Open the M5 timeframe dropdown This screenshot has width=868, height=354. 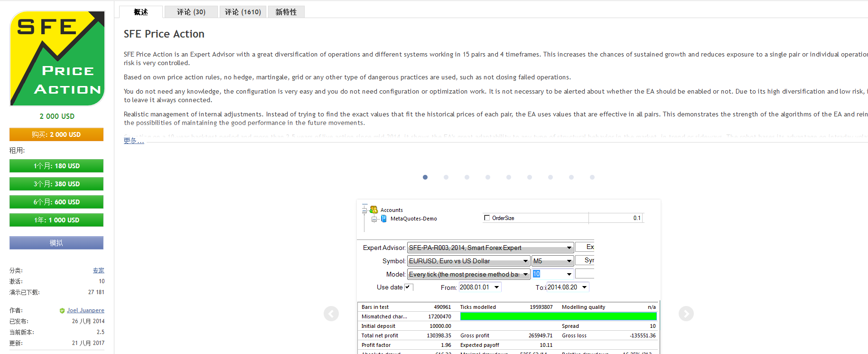click(x=552, y=261)
